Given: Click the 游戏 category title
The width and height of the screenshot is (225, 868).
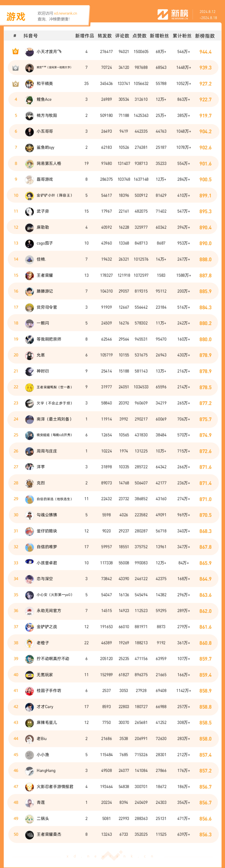Looking at the screenshot, I should (x=16, y=16).
